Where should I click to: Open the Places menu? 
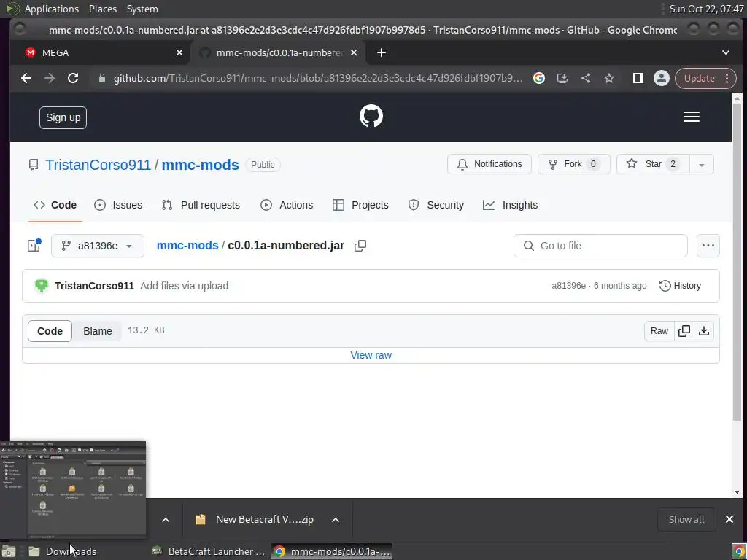pos(103,9)
